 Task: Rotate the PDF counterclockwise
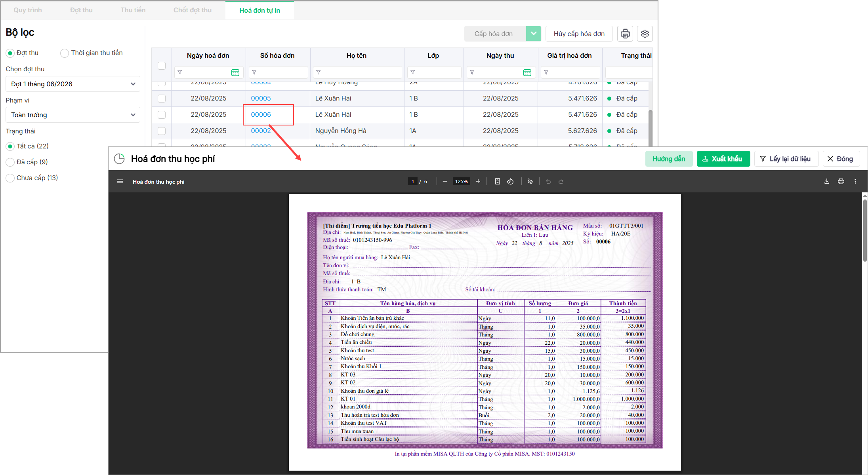point(510,182)
